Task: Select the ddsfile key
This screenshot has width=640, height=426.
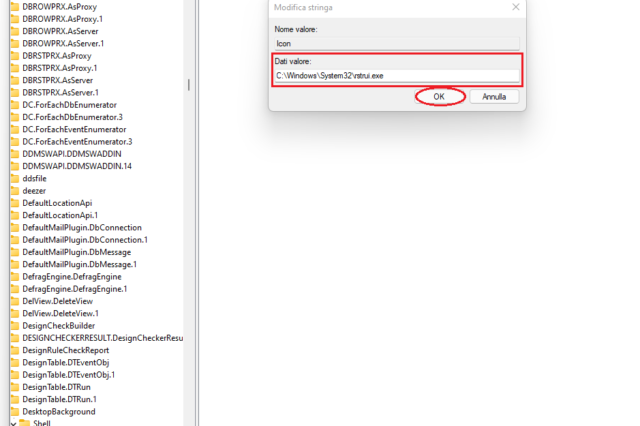Action: click(34, 178)
